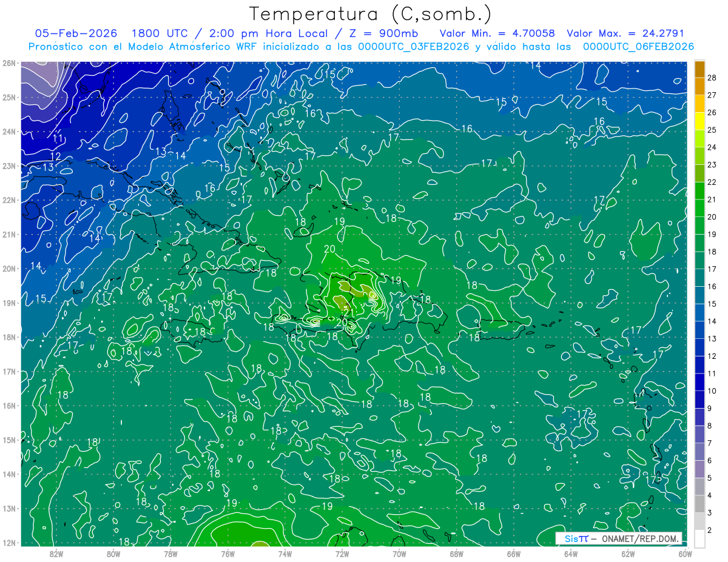Click the white swatch below legend value 2
The image size is (728, 562).
click(x=699, y=538)
